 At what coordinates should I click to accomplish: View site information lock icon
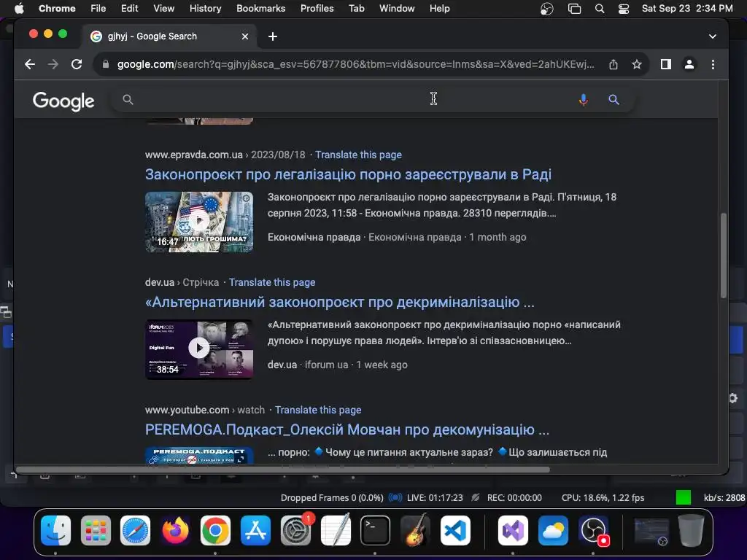pos(106,64)
